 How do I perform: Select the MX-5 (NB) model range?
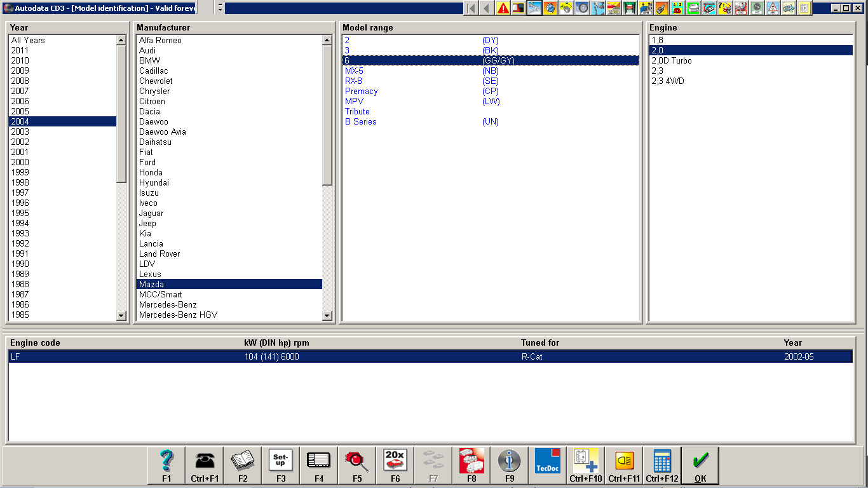click(491, 71)
